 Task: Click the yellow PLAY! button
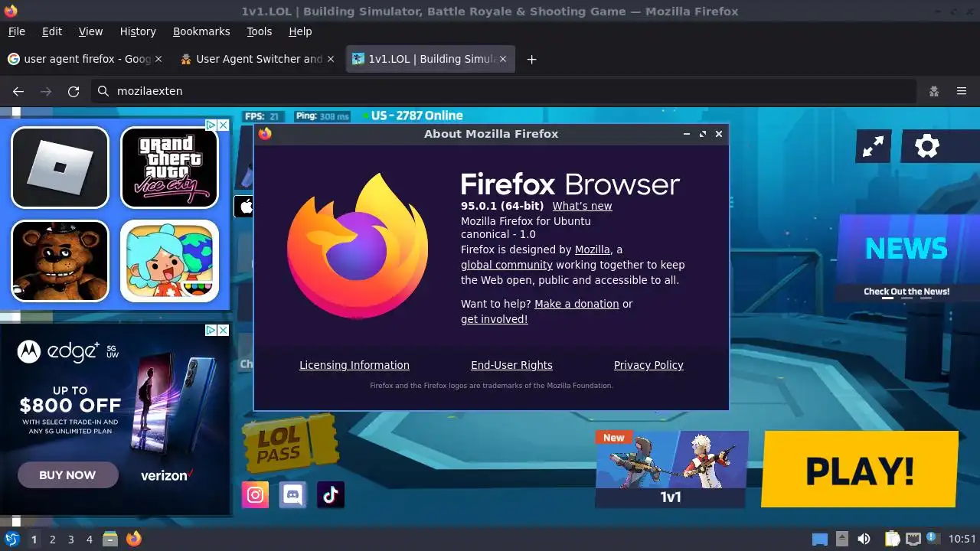(859, 469)
